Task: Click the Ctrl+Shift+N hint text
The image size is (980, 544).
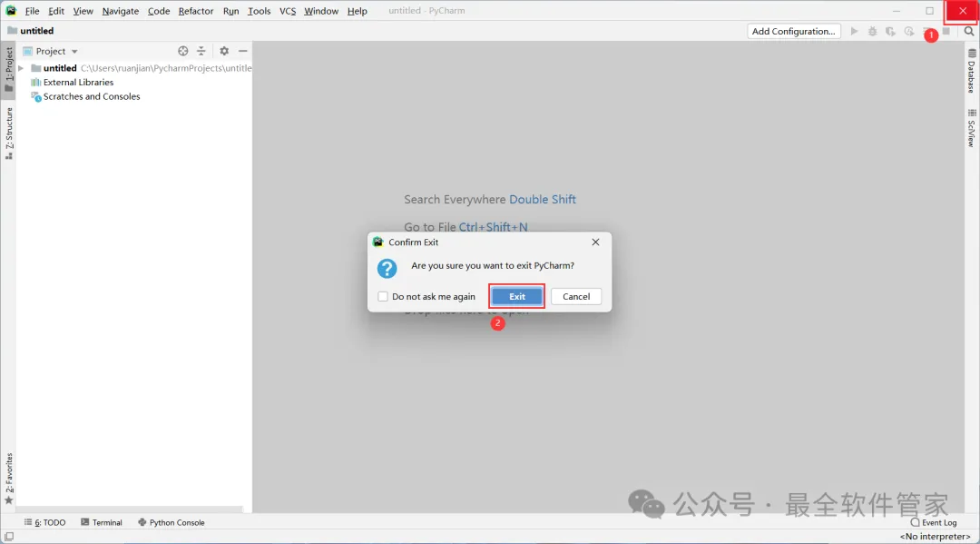Action: (493, 227)
